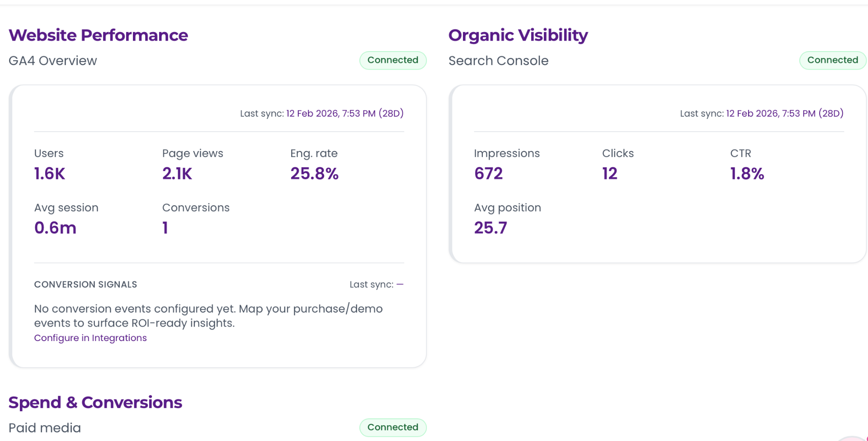Click the Page views metric 2.1K
Viewport: 868px width, 441px height.
click(177, 173)
